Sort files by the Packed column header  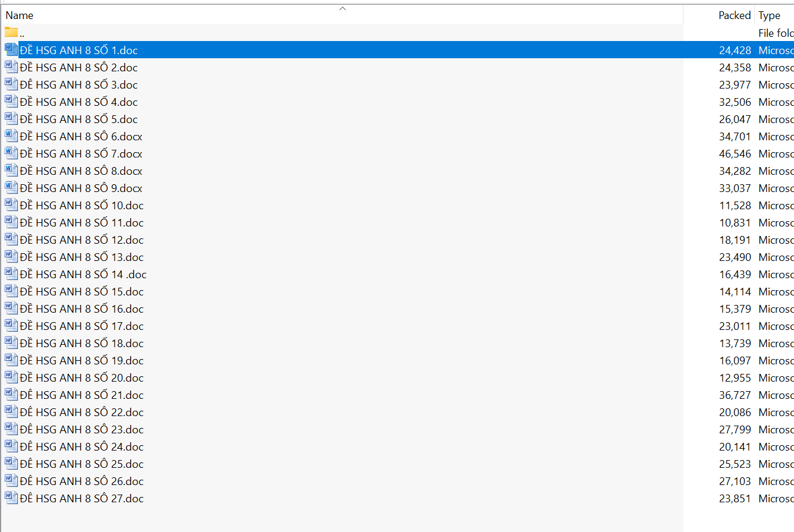[735, 15]
